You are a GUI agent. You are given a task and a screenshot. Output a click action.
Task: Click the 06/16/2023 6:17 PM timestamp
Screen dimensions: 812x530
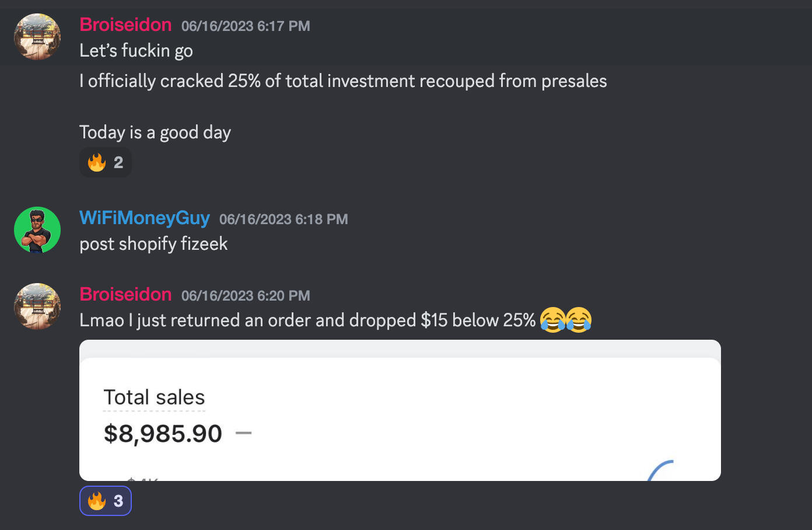coord(246,26)
